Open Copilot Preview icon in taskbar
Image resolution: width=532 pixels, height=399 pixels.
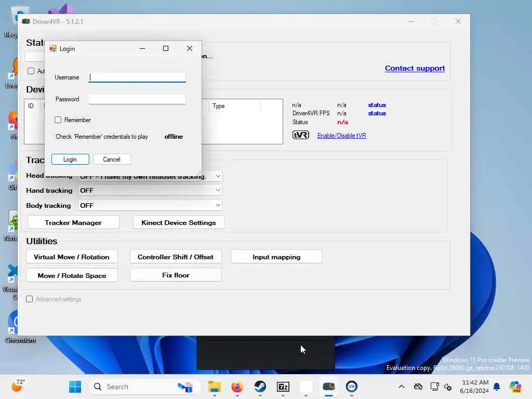515,387
